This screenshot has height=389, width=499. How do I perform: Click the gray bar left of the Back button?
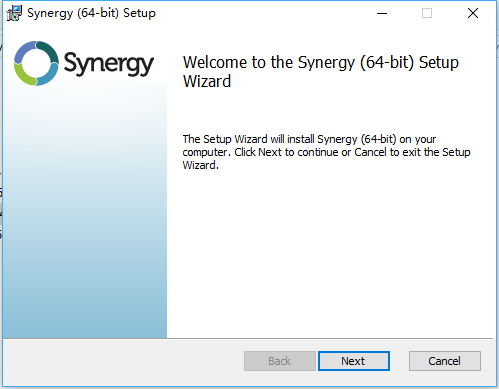123,361
